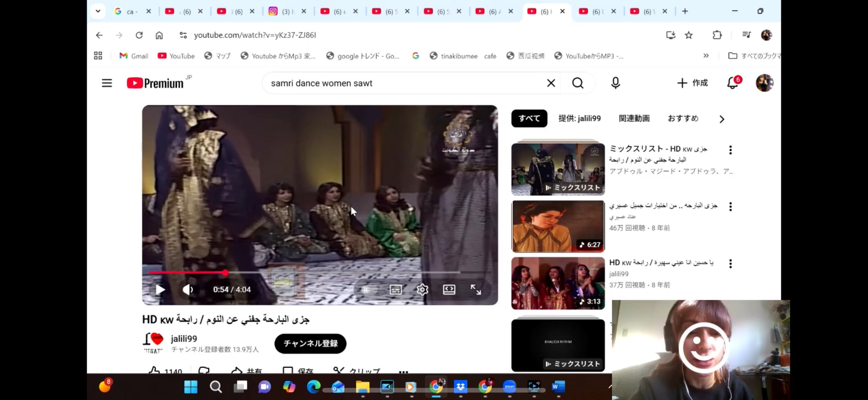Image resolution: width=868 pixels, height=400 pixels.
Task: Click the search magnifier button
Action: (x=577, y=83)
